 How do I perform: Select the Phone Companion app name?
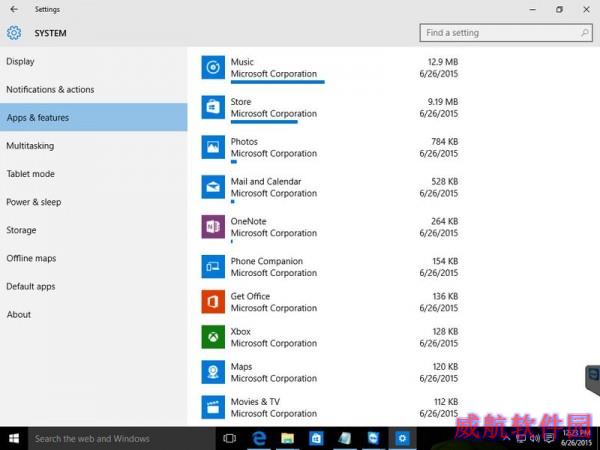click(x=266, y=261)
